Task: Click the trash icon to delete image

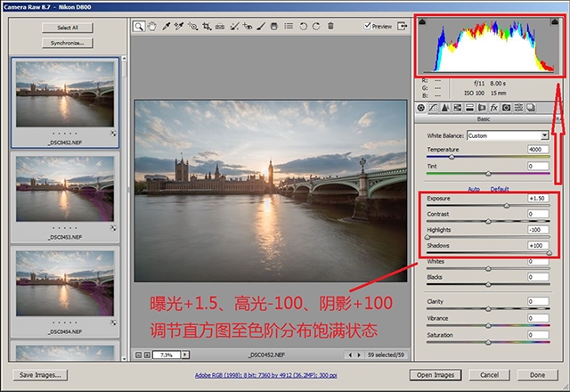Action: coord(330,27)
